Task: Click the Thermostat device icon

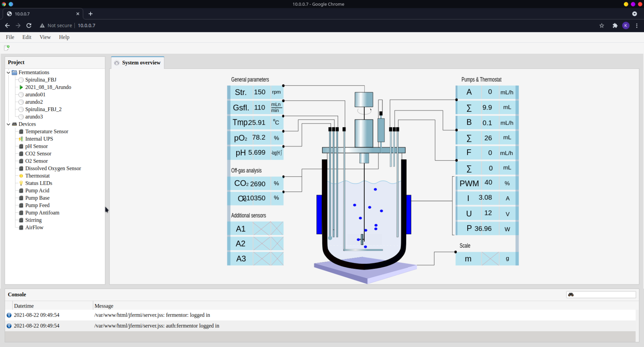Action: coord(21,176)
